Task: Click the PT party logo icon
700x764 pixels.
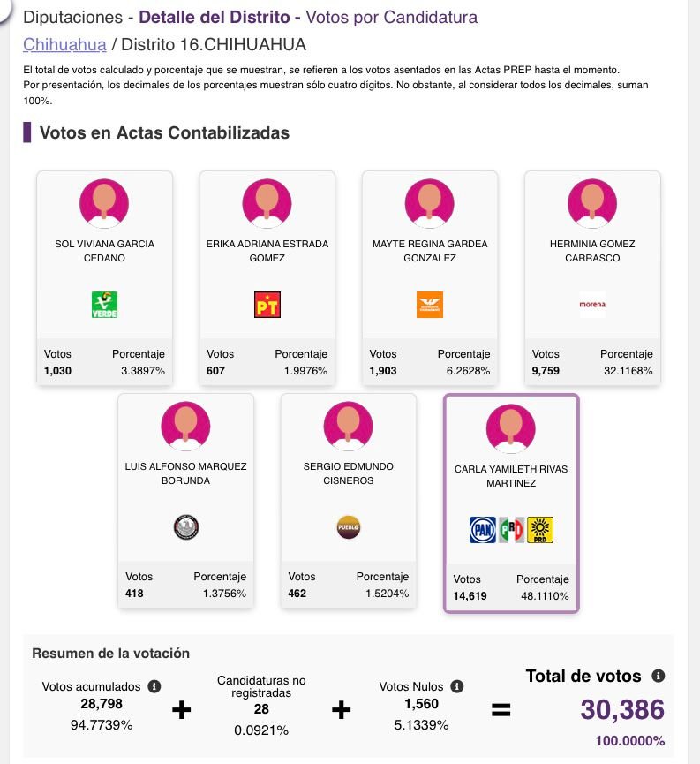Action: 267,305
